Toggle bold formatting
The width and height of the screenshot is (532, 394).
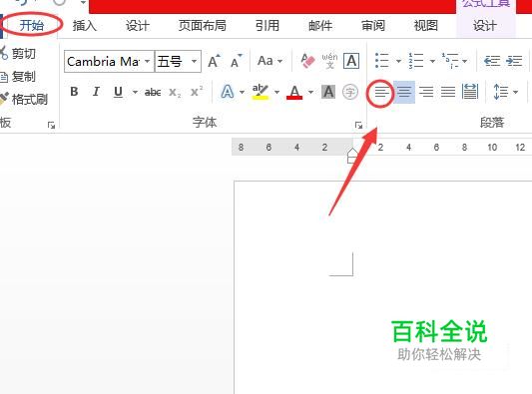click(74, 92)
